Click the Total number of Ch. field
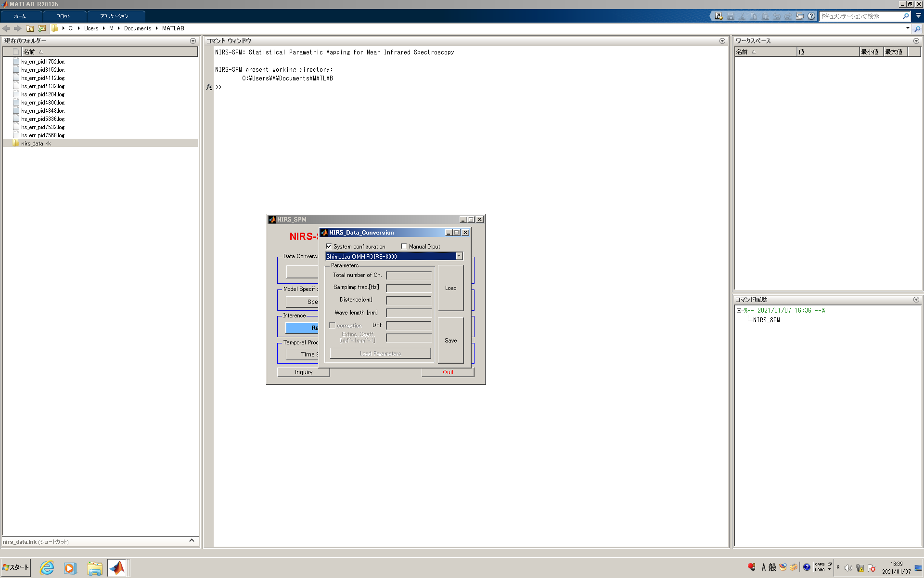Viewport: 924px width, 578px height. (x=409, y=276)
